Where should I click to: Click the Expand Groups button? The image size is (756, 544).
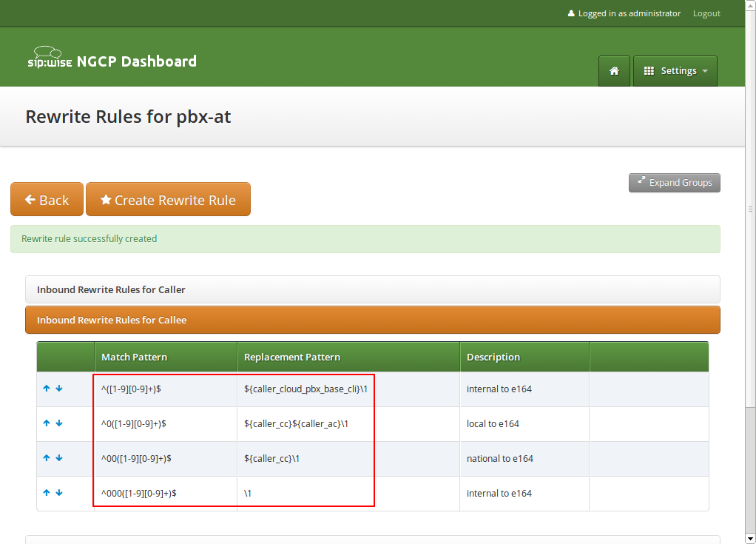tap(674, 183)
